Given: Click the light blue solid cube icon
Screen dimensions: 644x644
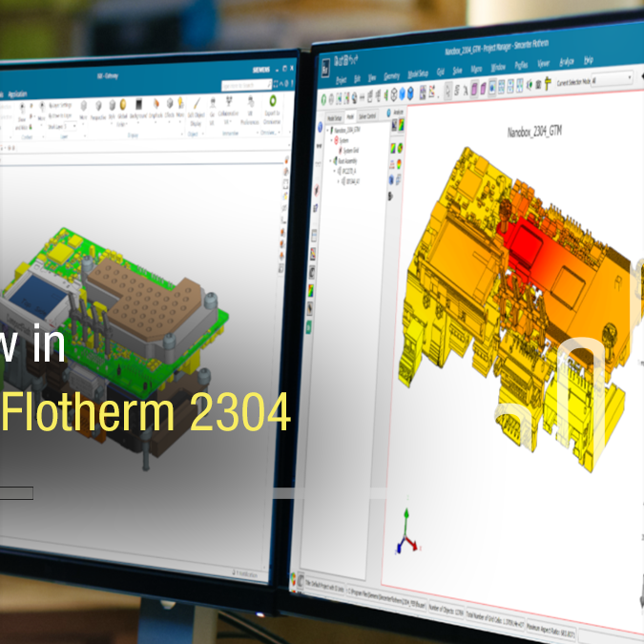Looking at the screenshot, I should point(402,94).
